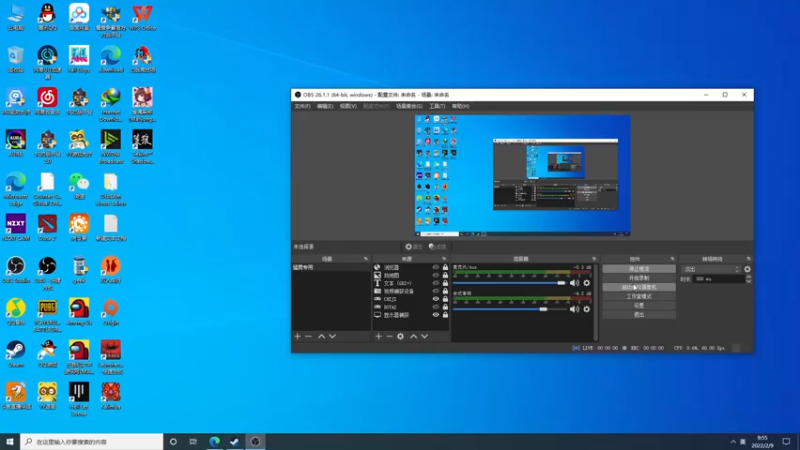Image resolution: width=800 pixels, height=450 pixels.
Task: Open the 帮助(H) menu
Action: tap(460, 106)
